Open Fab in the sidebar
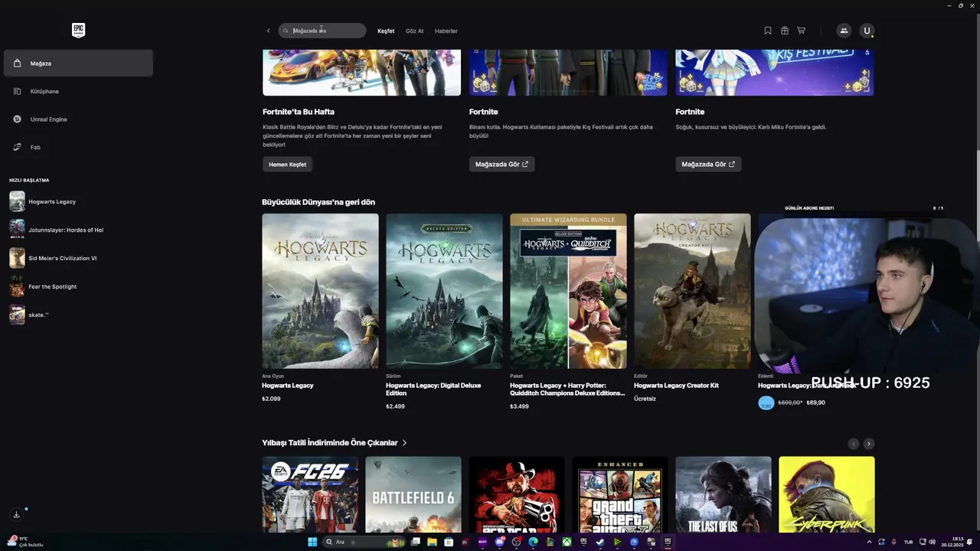 78,147
